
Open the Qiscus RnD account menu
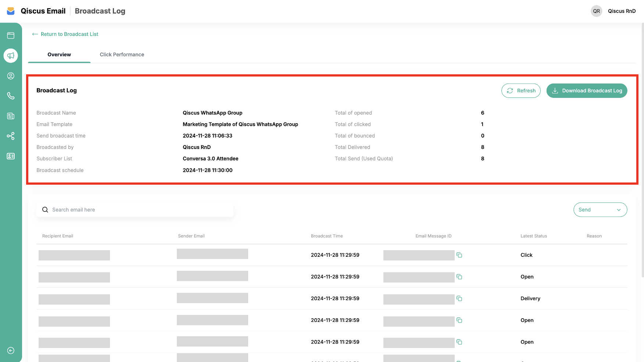click(622, 11)
